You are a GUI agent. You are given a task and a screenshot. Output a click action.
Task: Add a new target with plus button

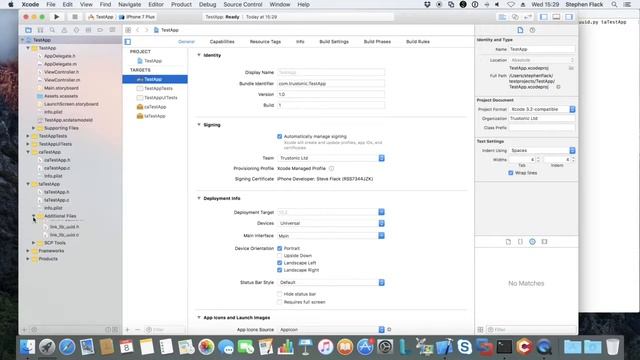pyautogui.click(x=128, y=329)
